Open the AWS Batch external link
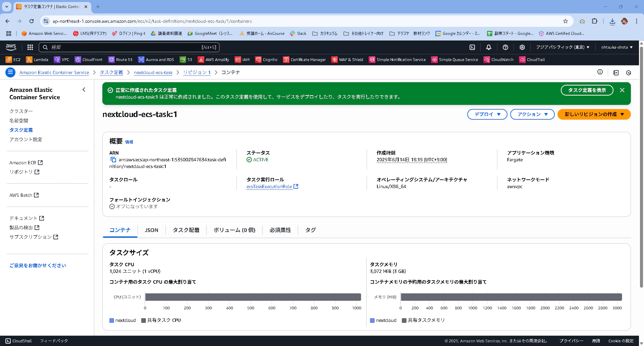The width and height of the screenshot is (644, 346). coord(24,195)
